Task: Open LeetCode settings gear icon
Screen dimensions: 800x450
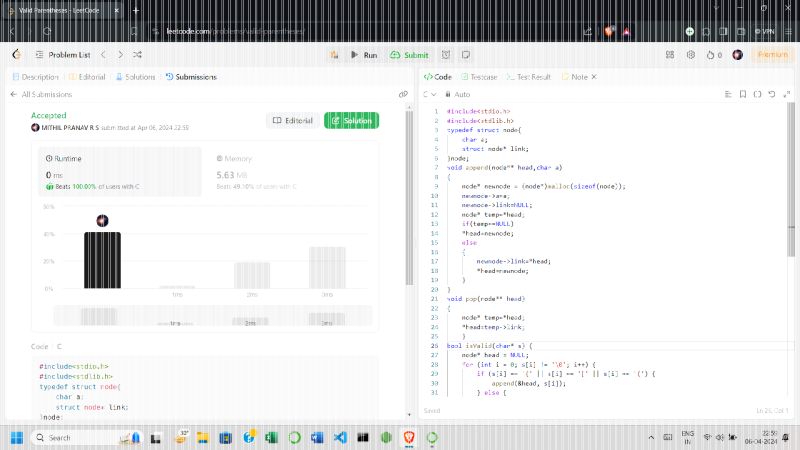Action: pos(690,55)
